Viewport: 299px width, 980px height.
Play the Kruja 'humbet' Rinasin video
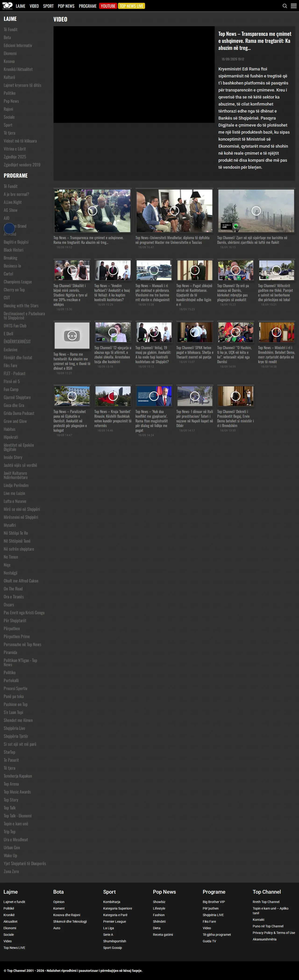[113, 396]
